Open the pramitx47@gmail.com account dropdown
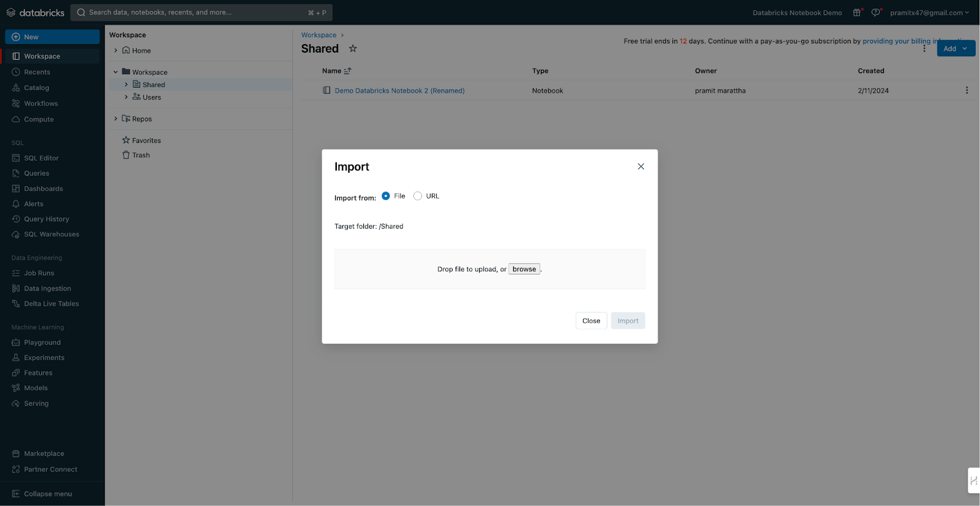Screen dimensions: 980x506 point(929,12)
